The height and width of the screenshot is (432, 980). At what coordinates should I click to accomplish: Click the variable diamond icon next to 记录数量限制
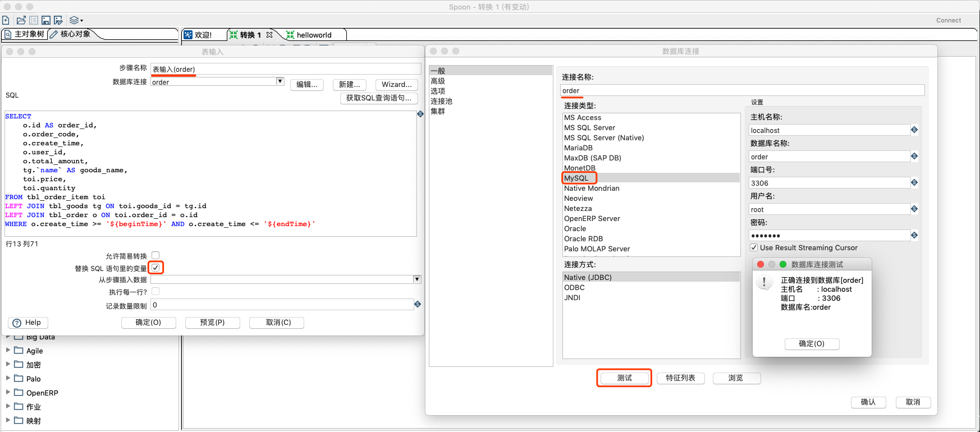pos(418,304)
